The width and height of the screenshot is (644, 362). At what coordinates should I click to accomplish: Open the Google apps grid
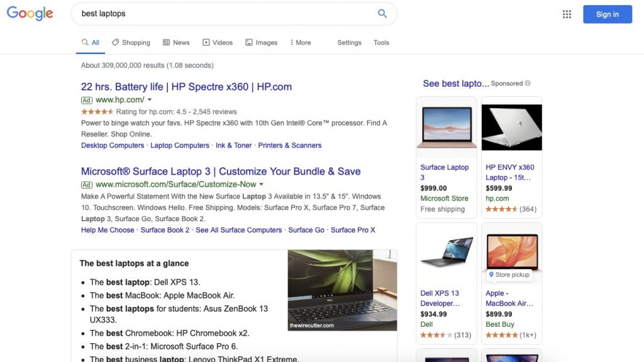[x=567, y=14]
